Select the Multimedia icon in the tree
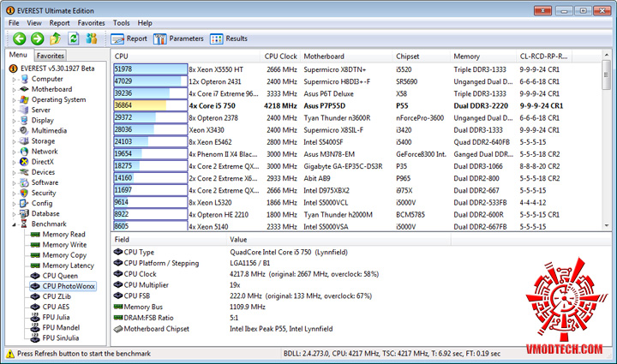Viewport: 617px width, 364px height. point(24,130)
